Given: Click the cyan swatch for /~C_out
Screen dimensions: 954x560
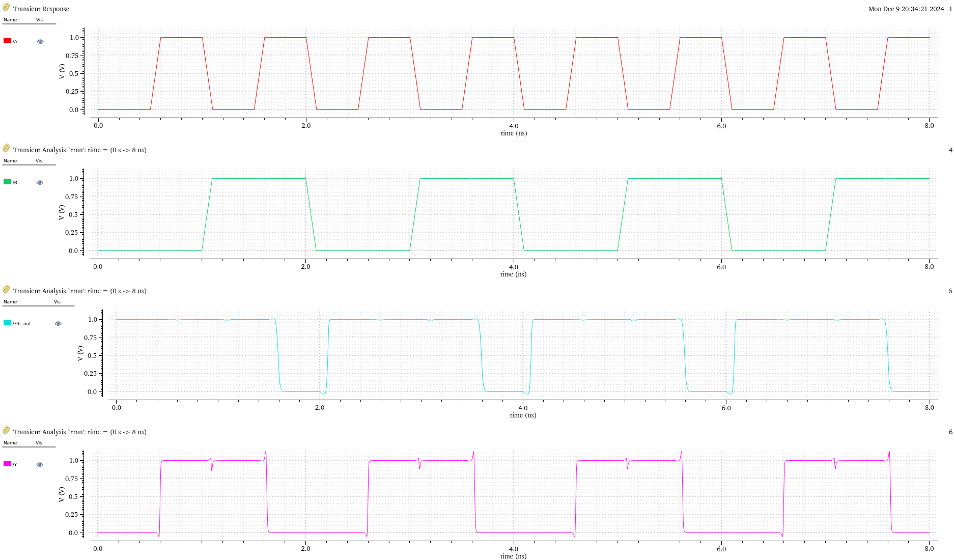Looking at the screenshot, I should tap(7, 323).
